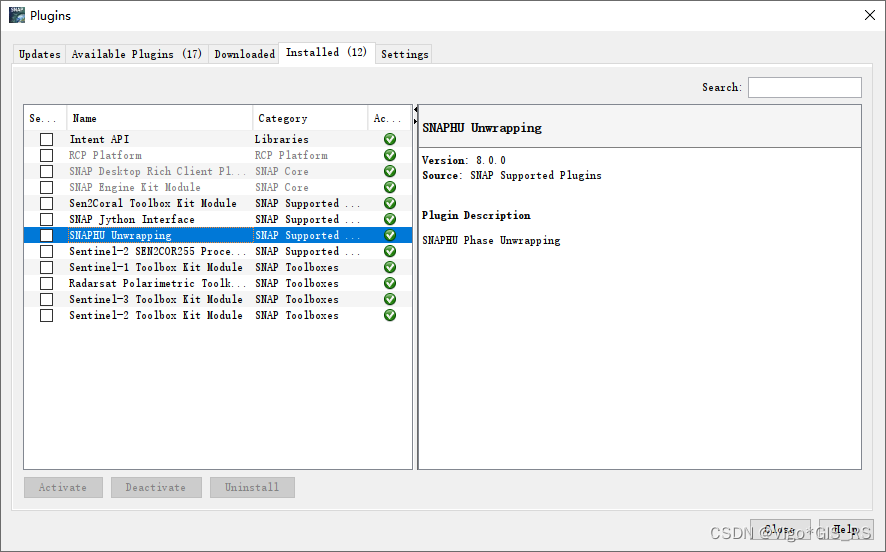
Task: Click active status icon in SNAPHU Unwrapping row
Action: click(x=390, y=235)
